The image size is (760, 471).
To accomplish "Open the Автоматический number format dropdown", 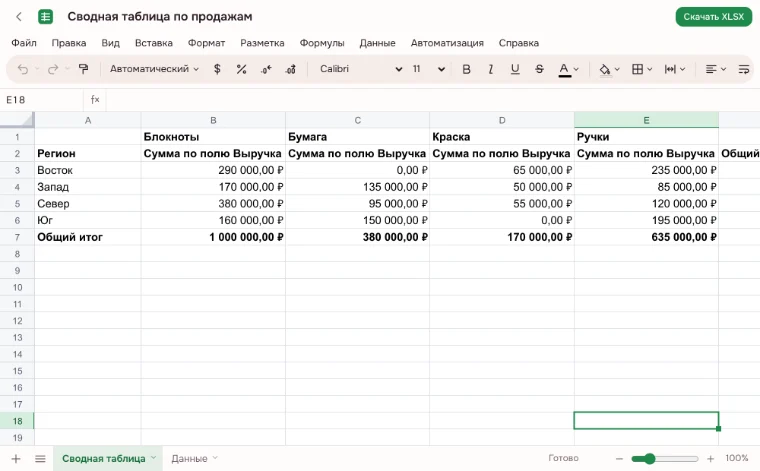I will pos(154,69).
